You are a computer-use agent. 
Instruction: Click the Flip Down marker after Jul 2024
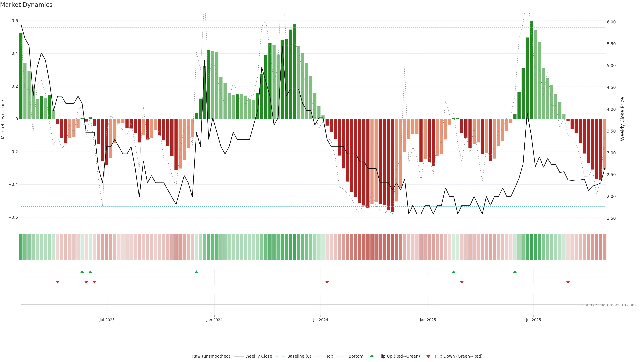pos(327,282)
